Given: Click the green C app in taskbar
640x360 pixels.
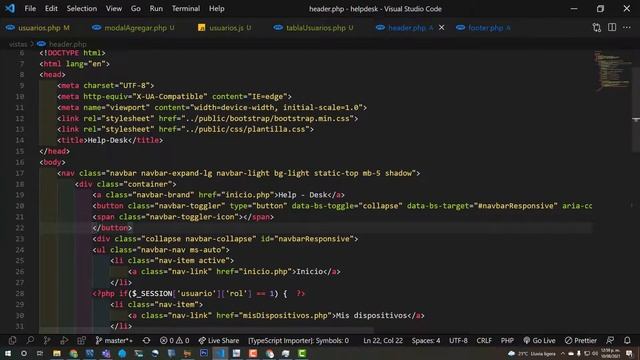Looking at the screenshot, I should pyautogui.click(x=302, y=353).
